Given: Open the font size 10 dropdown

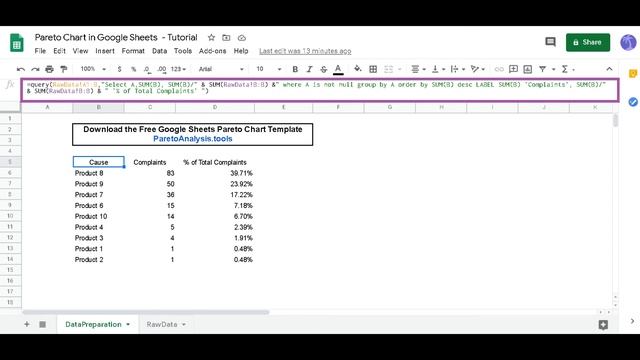Looking at the screenshot, I should pyautogui.click(x=268, y=69).
